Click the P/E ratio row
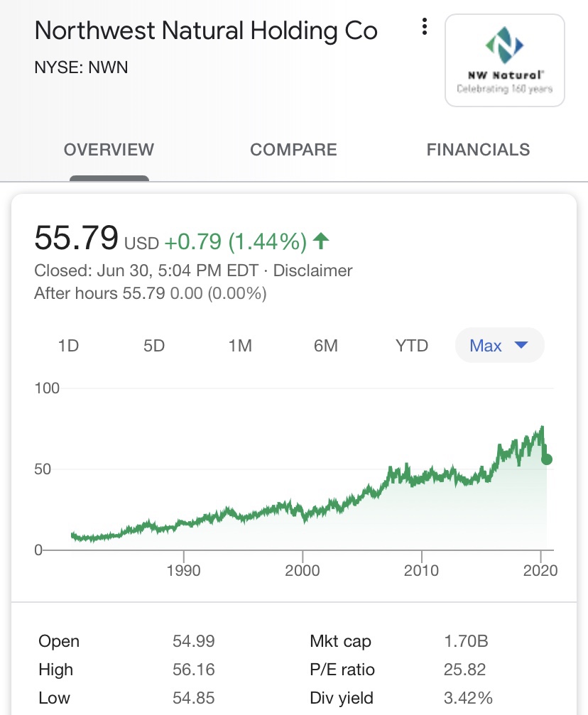This screenshot has height=715, width=588. coord(342,670)
